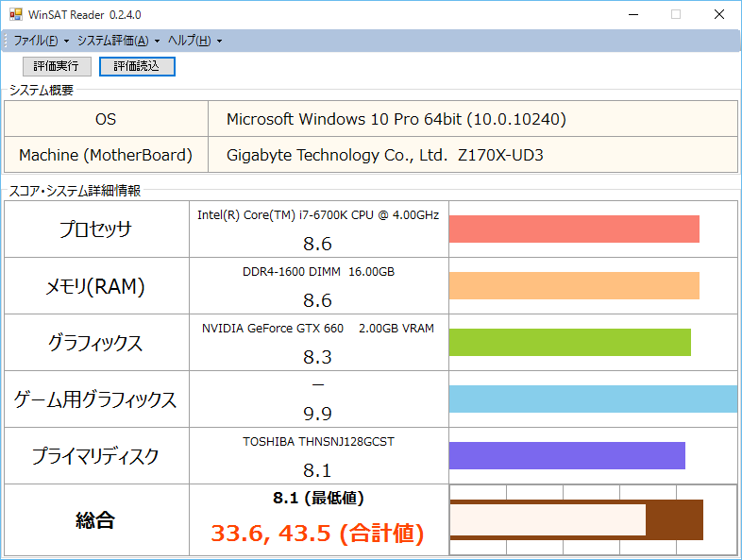Click the グラフィックス row label

pos(95,343)
